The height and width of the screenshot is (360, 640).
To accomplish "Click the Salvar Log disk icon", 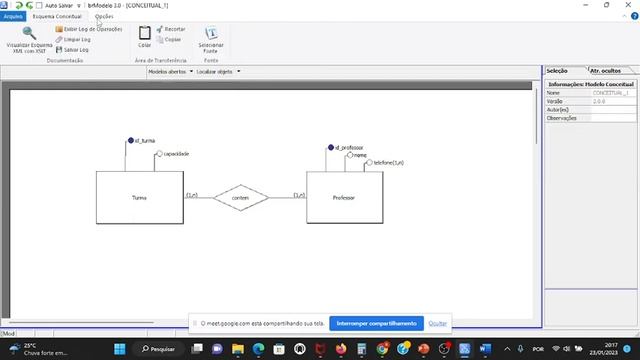I will (59, 49).
